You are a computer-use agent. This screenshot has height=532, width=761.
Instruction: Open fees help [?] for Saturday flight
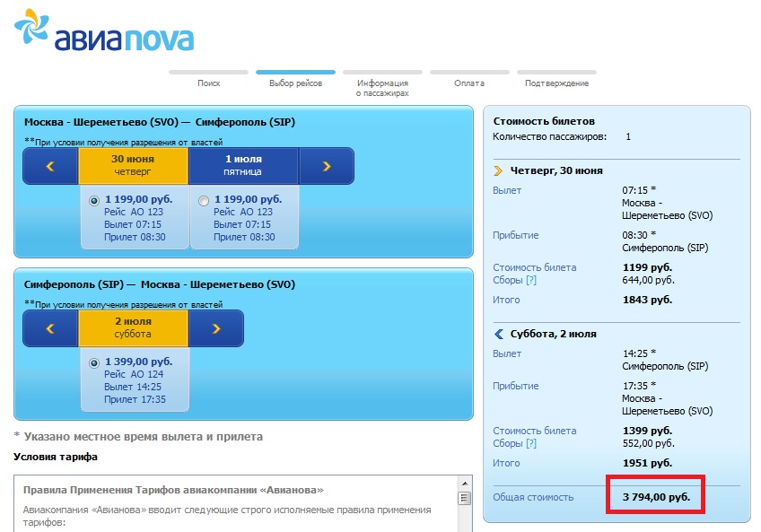coord(531,444)
